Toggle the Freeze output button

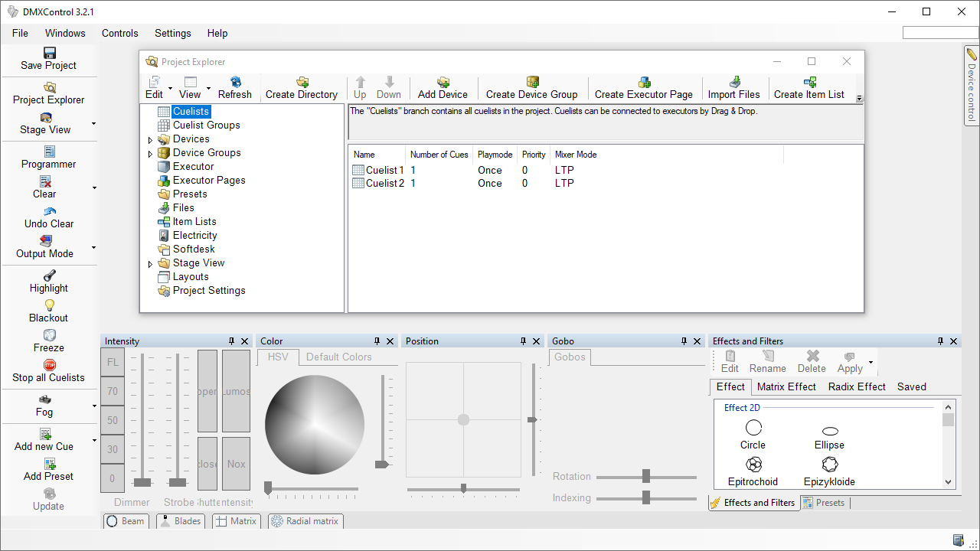tap(49, 335)
